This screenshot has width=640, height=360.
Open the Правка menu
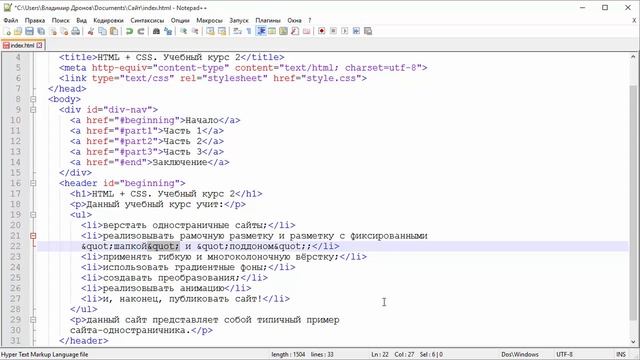35,20
